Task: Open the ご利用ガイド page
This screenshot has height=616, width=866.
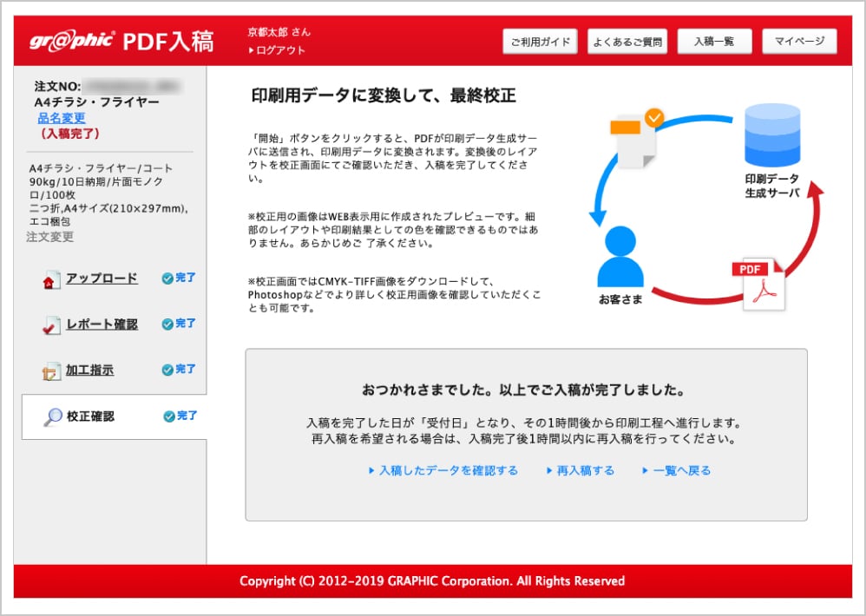Action: tap(540, 42)
